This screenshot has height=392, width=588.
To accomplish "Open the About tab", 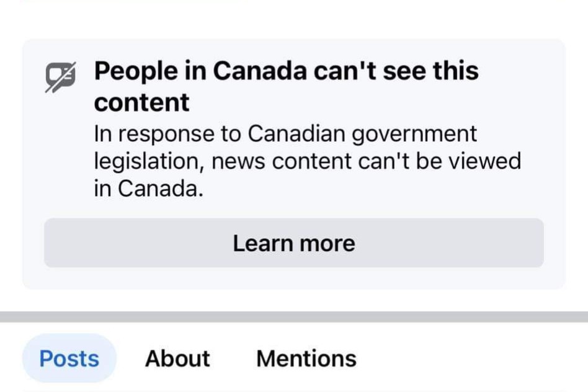I will (177, 359).
